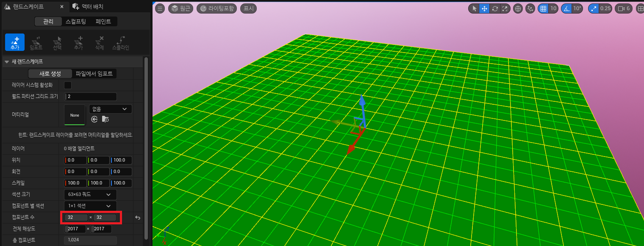Open the 표시 show menu
Screen dimensions: 644x246
tap(248, 8)
